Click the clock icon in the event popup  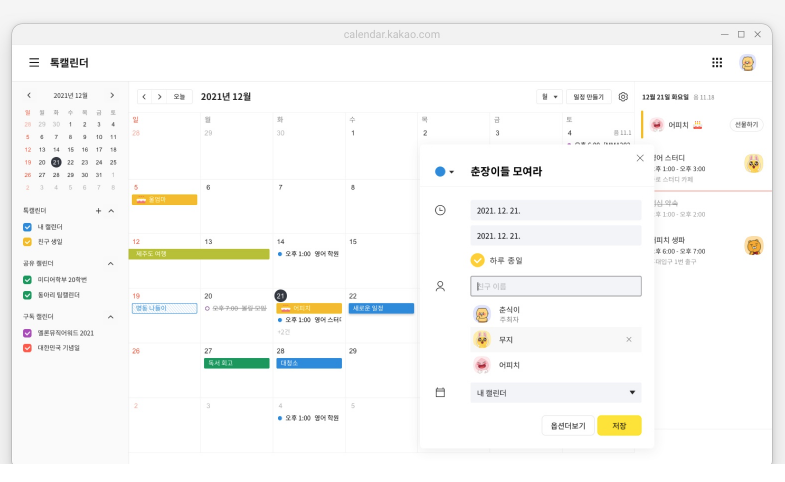coord(440,210)
